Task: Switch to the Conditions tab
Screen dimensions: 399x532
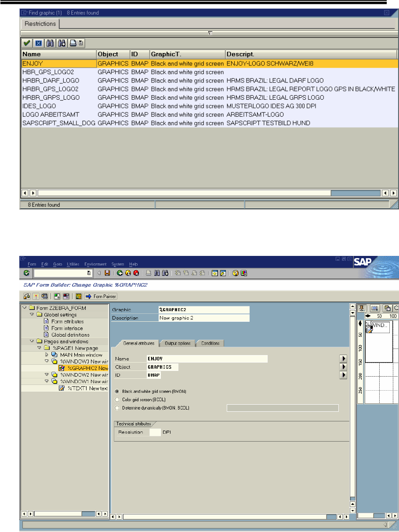Action: (x=210, y=343)
